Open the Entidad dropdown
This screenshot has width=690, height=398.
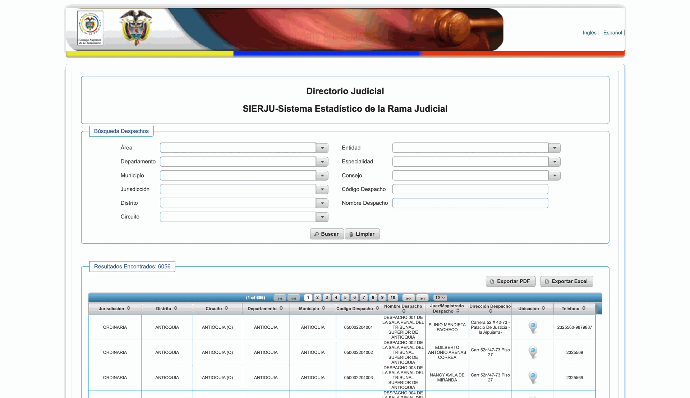[x=554, y=148]
